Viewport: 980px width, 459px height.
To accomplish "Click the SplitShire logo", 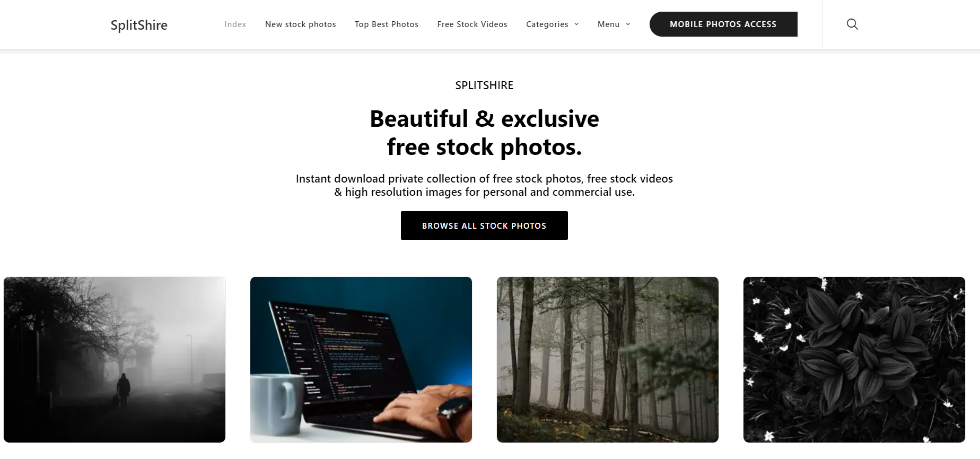I will 139,25.
